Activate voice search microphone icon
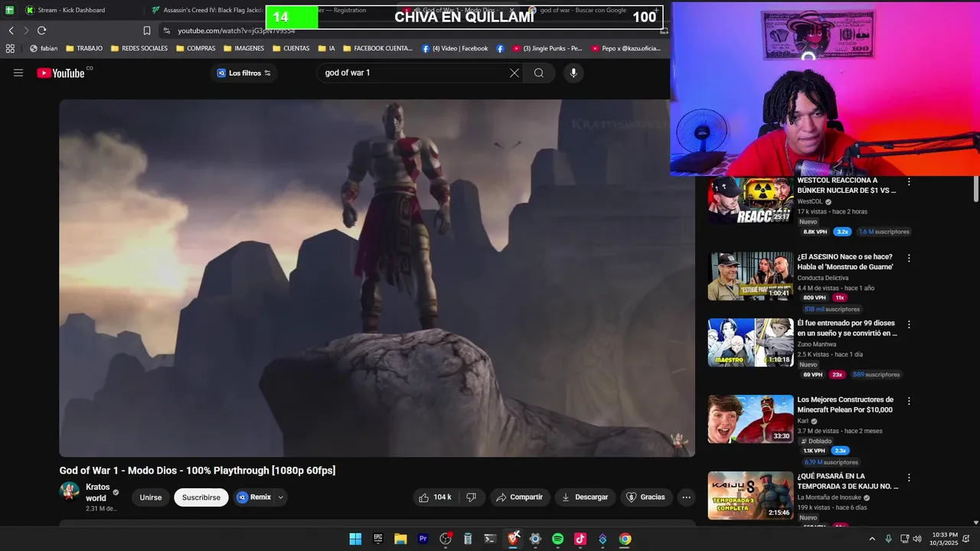Viewport: 980px width, 551px height. point(573,73)
